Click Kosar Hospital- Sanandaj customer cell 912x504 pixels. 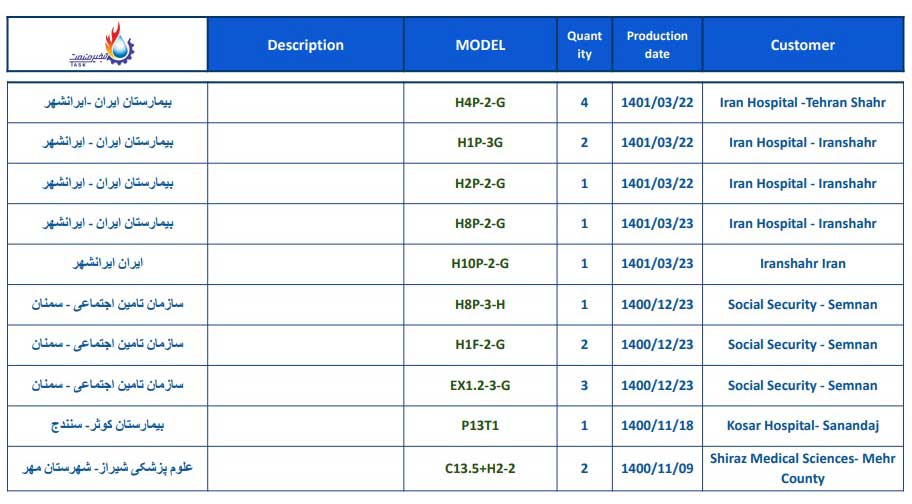tap(803, 426)
